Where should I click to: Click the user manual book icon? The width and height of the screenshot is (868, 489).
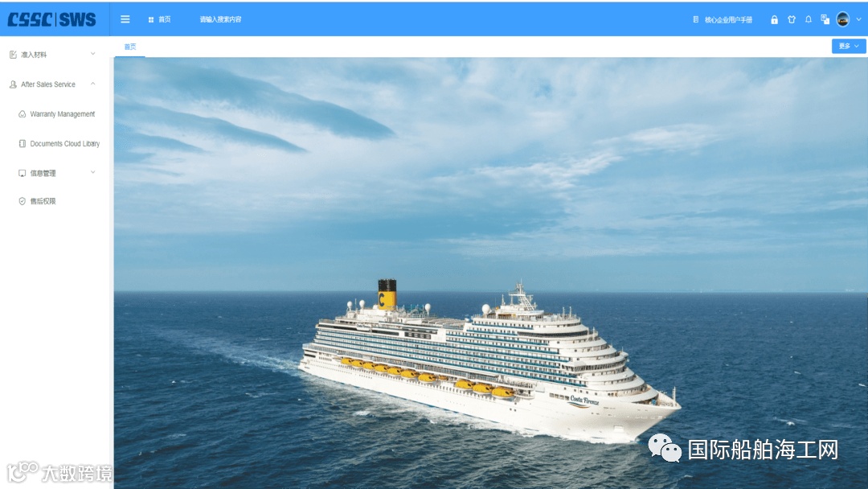pyautogui.click(x=695, y=19)
